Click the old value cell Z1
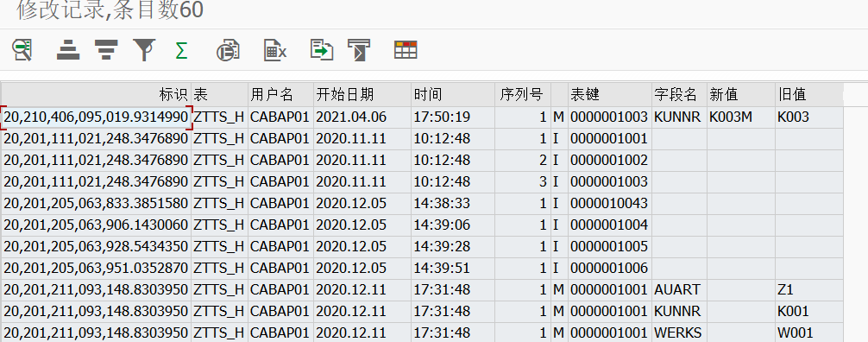Viewport: 868px width, 342px height. (x=809, y=290)
